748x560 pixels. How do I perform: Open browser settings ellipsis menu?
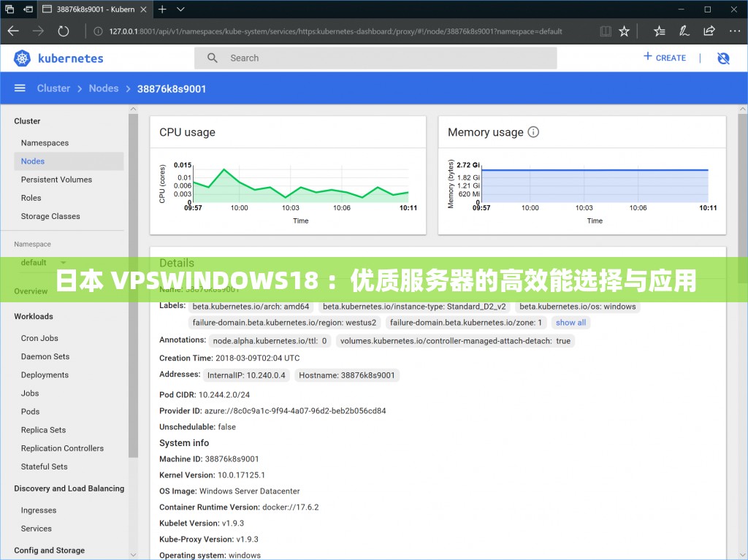(x=735, y=31)
